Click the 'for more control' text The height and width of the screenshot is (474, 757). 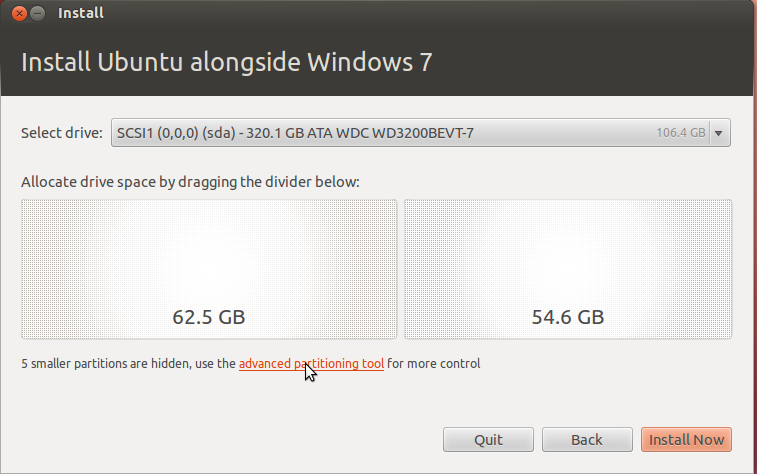pos(434,364)
